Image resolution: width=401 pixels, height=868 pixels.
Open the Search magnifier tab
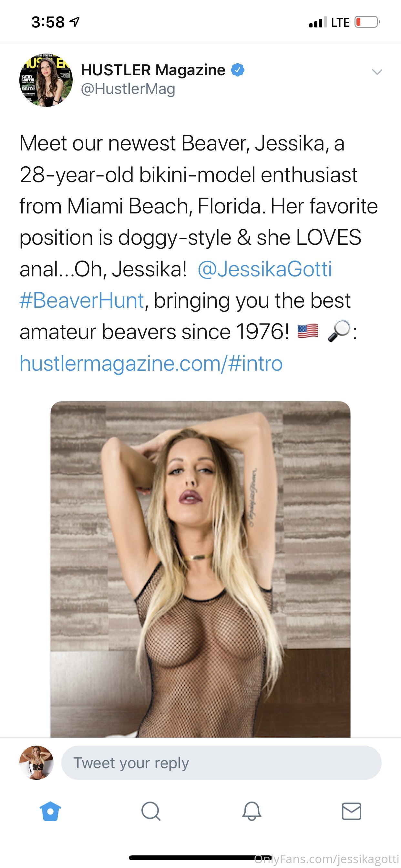[151, 811]
